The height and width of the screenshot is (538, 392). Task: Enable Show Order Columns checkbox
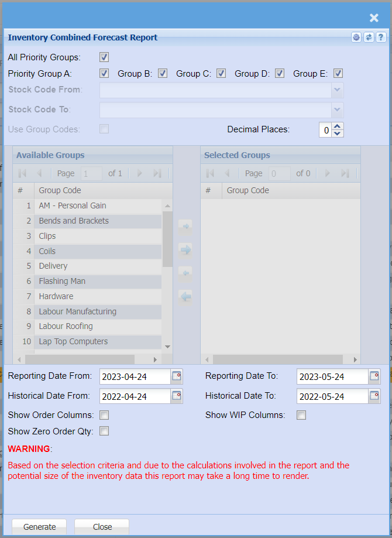click(104, 415)
